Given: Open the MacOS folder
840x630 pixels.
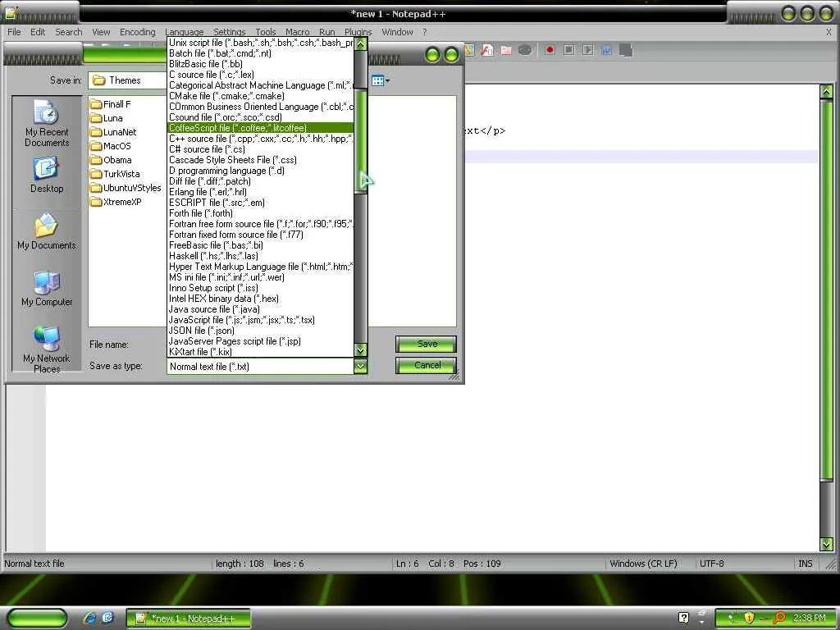Looking at the screenshot, I should click(x=111, y=146).
